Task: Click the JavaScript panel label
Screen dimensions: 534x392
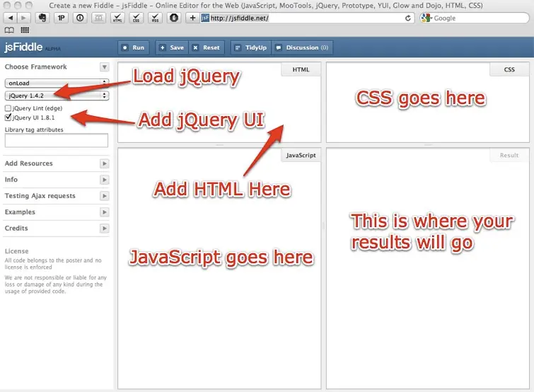Action: pos(301,155)
